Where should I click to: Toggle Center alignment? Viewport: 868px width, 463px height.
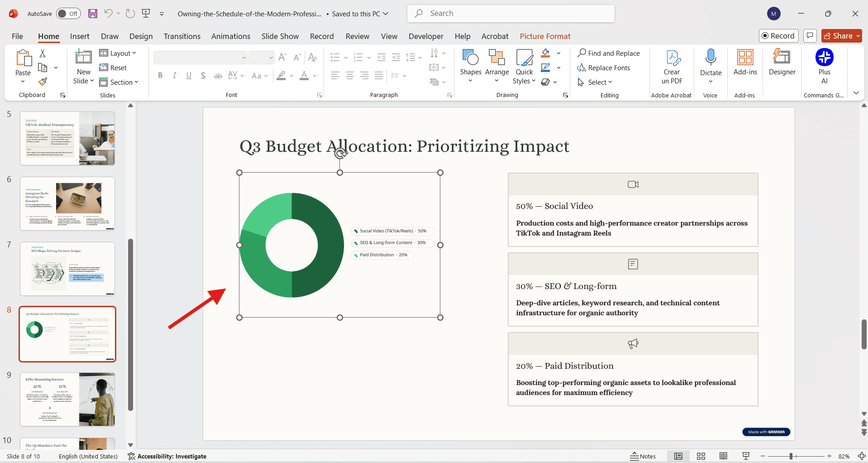(350, 76)
